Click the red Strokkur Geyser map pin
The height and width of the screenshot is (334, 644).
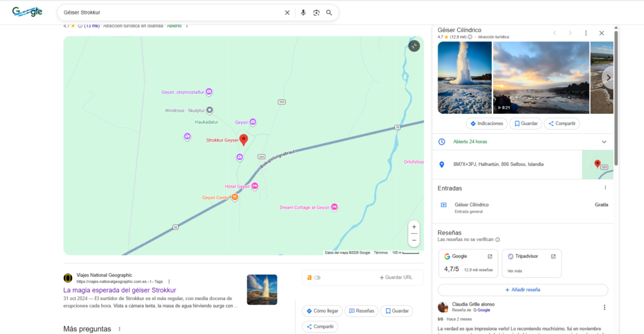(244, 140)
